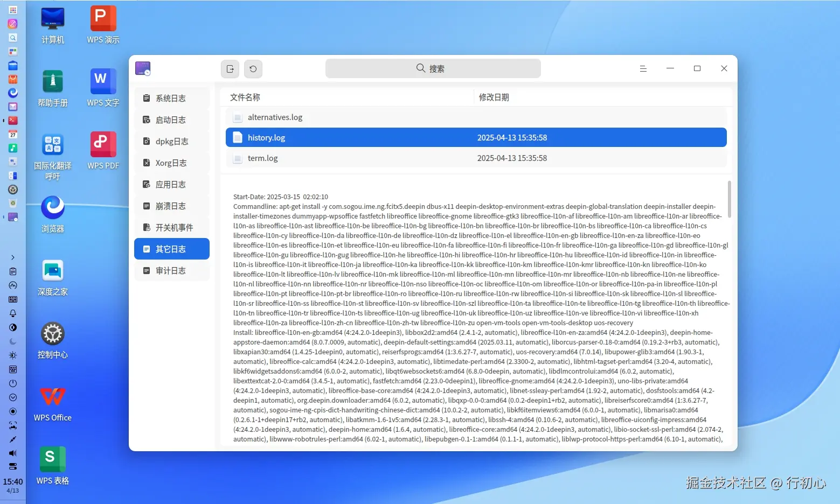
Task: Select the alternatives.log file row
Action: (x=476, y=117)
